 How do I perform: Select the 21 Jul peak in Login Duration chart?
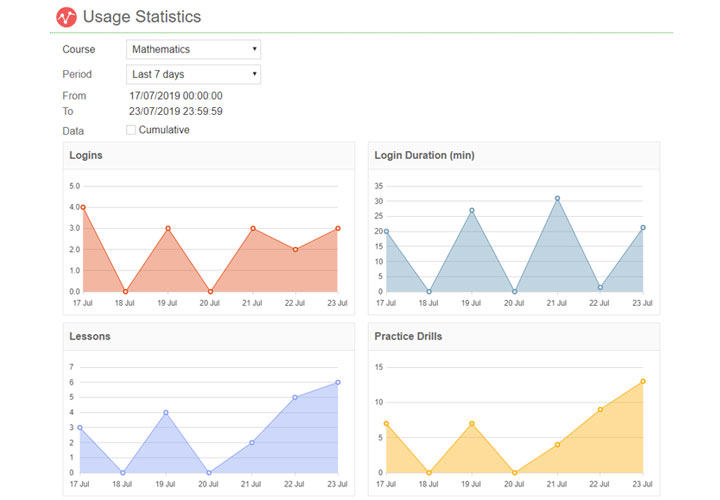pos(557,198)
